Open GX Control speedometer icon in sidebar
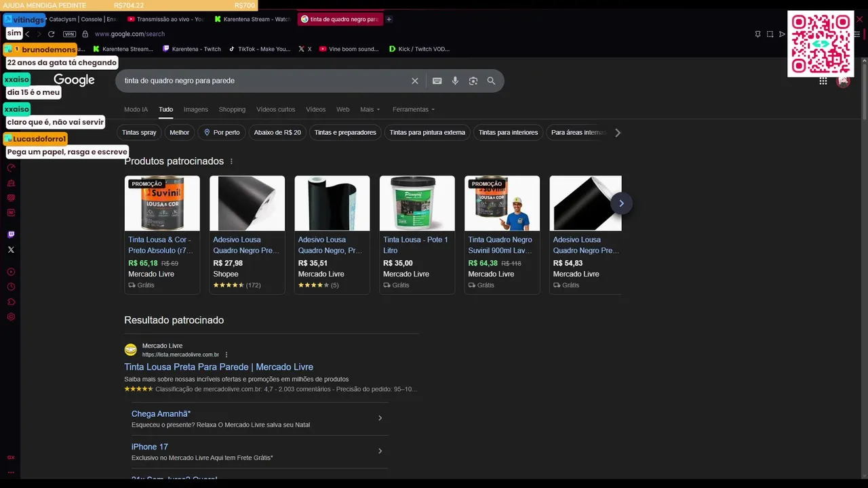 click(11, 167)
